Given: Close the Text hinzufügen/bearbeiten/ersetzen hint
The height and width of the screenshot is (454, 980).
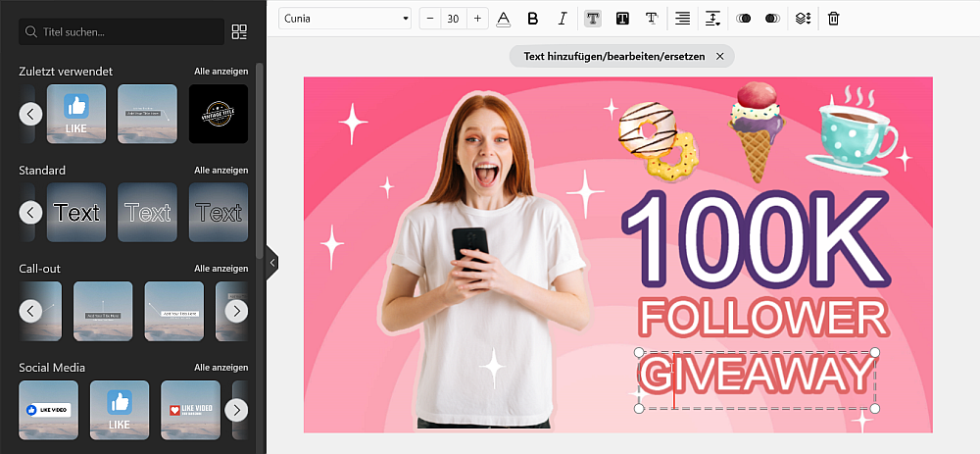Looking at the screenshot, I should [720, 56].
